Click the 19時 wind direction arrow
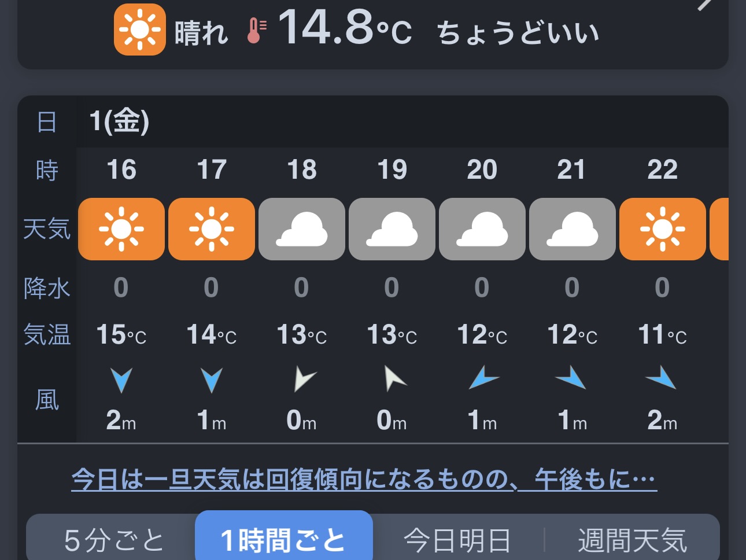Image resolution: width=746 pixels, height=560 pixels. tap(394, 379)
